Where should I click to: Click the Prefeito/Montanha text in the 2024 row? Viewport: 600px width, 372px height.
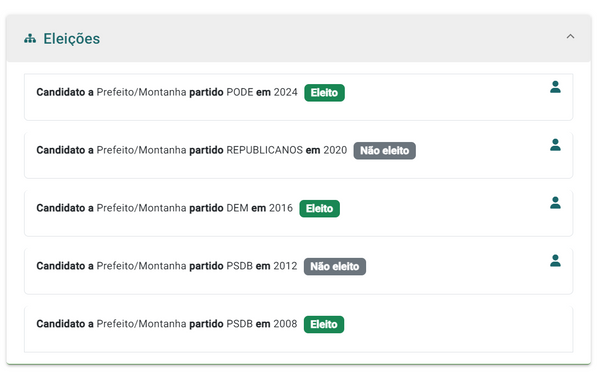141,92
